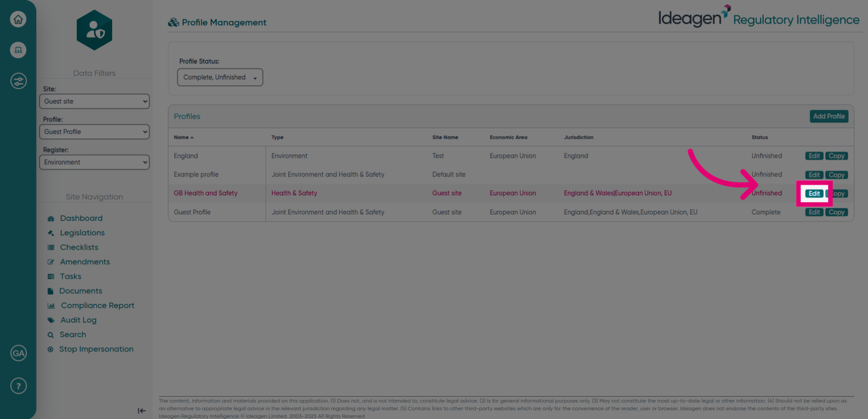Open Search in site navigation
Screen dimensions: 868x419
73,334
